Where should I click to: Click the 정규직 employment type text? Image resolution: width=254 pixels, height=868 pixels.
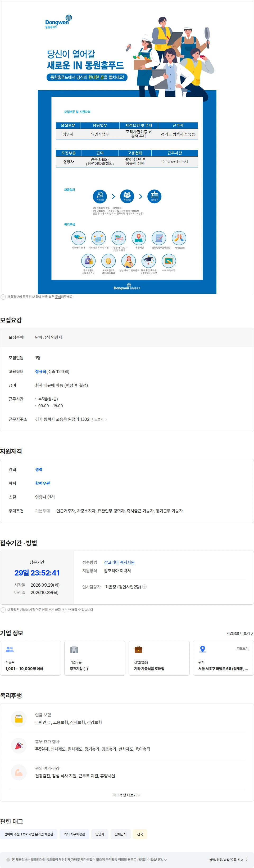pos(41,371)
